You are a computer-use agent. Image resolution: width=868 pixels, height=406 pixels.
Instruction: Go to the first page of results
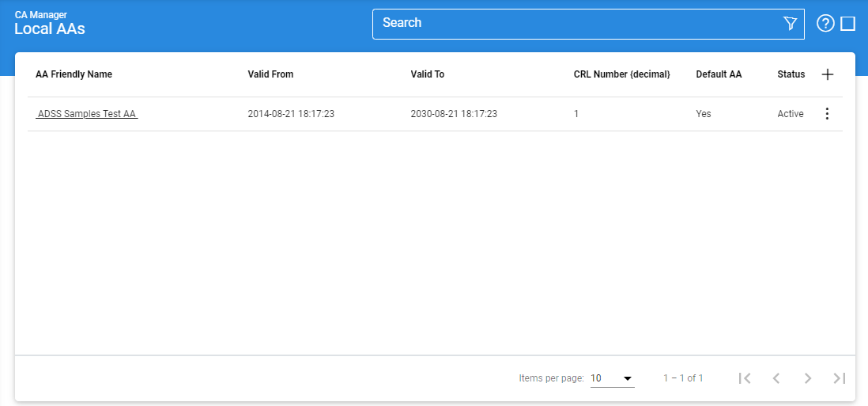click(745, 378)
